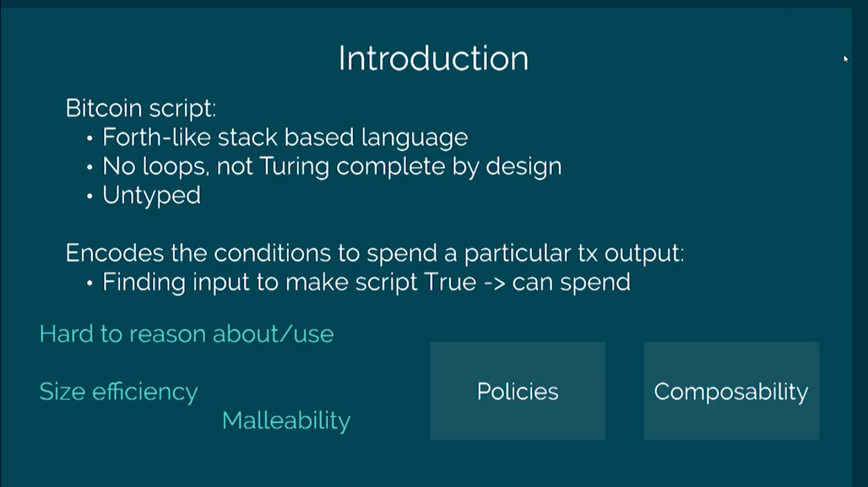The width and height of the screenshot is (868, 487).
Task: Click the Bitcoin script heading
Action: 140,109
